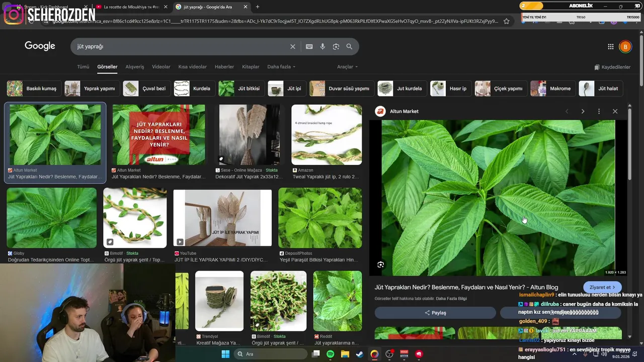Open the Dekoratif Jüt Yaprak pampas thumbnail

pyautogui.click(x=250, y=135)
